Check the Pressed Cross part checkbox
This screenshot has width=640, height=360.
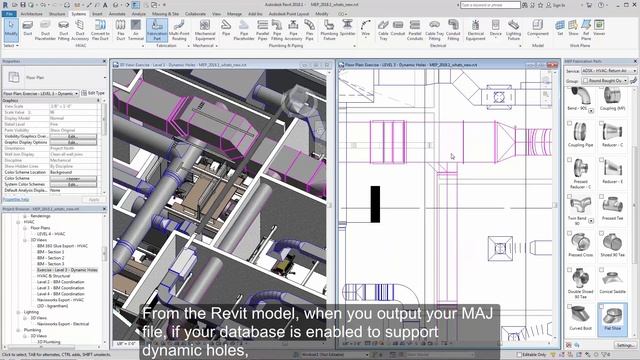click(569, 233)
